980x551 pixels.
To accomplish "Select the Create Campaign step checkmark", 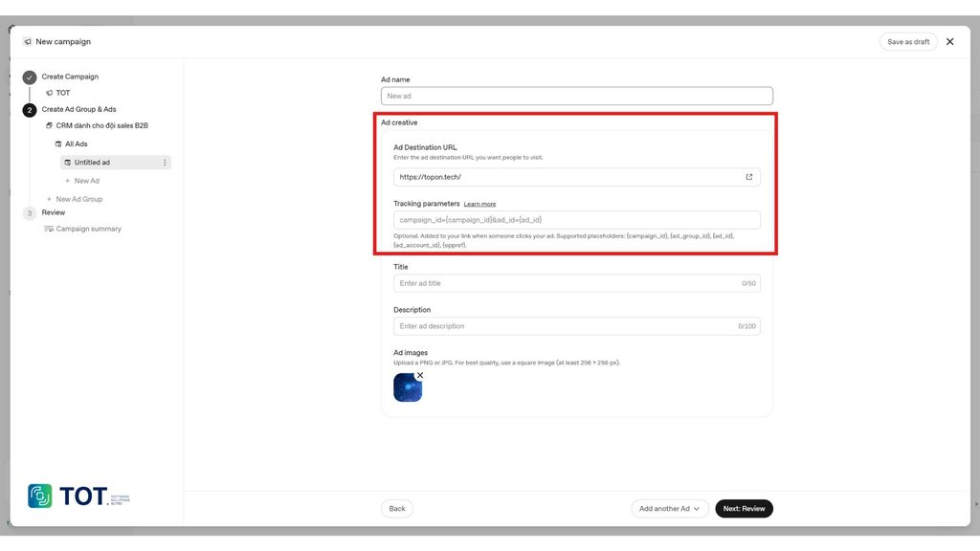I will 30,77.
